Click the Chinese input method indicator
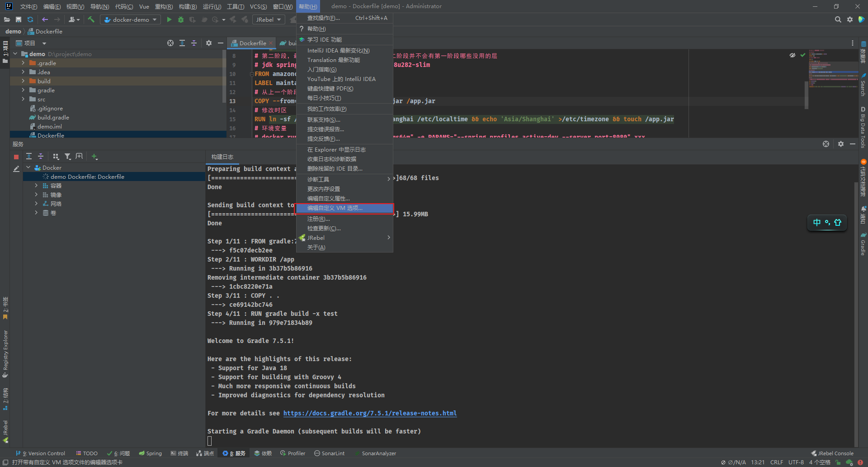Image resolution: width=868 pixels, height=467 pixels. (x=816, y=222)
